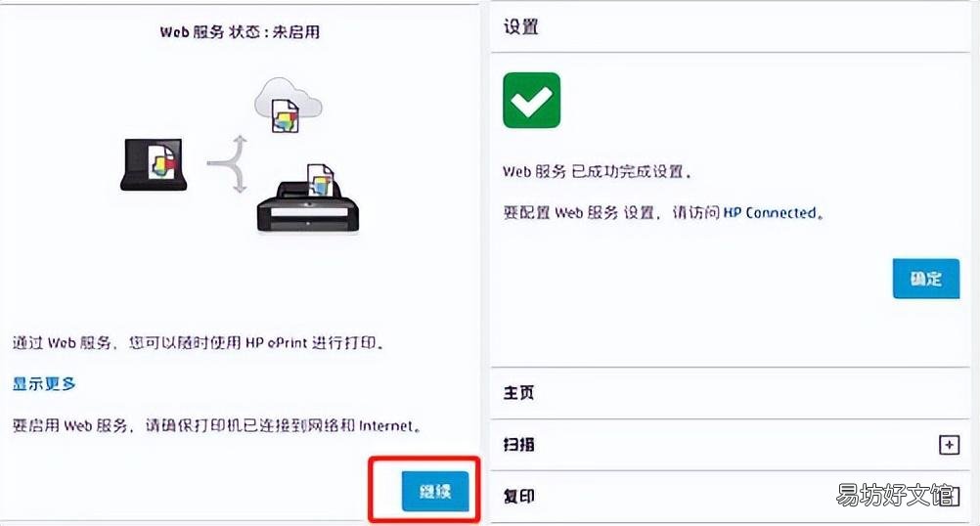
Task: Expand the 复印 section box icon
Action: click(949, 496)
